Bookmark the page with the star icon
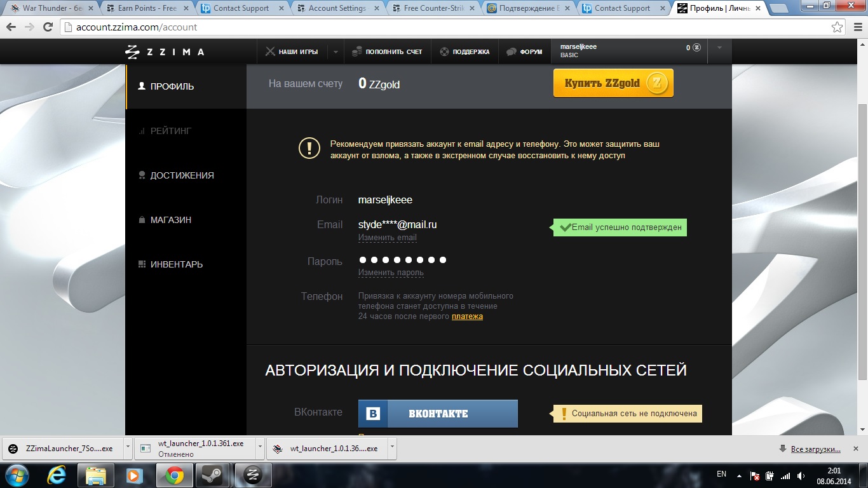Screen dimensions: 868x488 [837, 27]
